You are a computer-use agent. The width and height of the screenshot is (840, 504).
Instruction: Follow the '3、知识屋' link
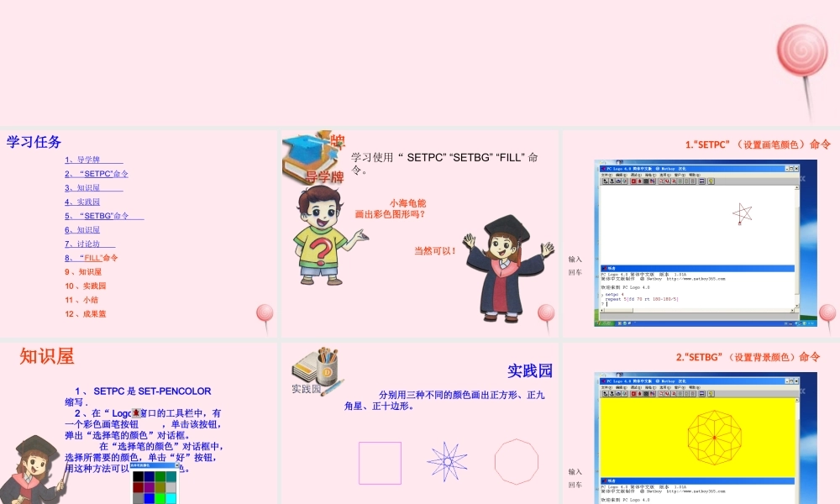[94, 187]
